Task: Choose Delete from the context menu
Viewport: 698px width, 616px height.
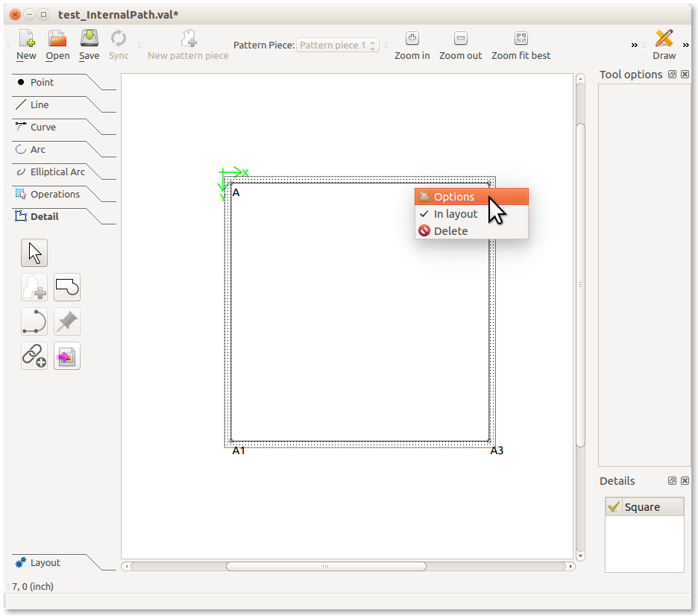Action: (471, 231)
